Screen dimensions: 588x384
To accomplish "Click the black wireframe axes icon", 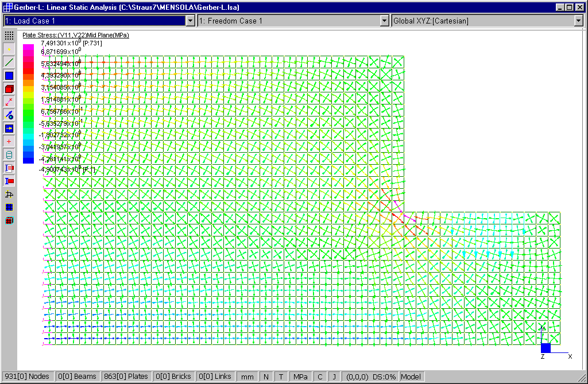I will click(9, 194).
